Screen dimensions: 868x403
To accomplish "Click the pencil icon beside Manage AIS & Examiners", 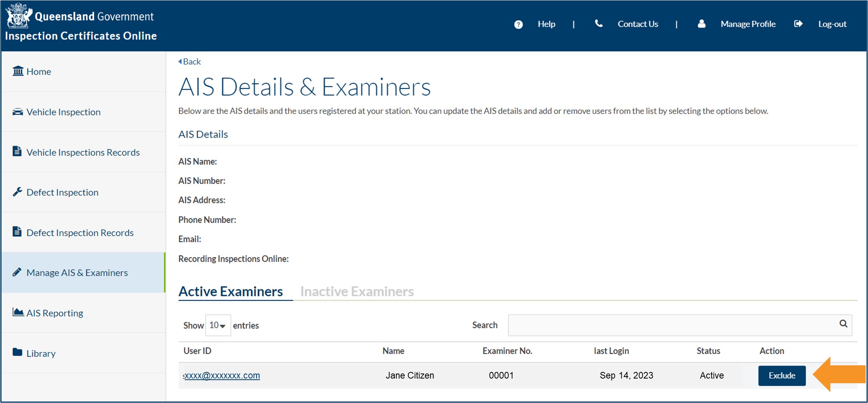I will point(17,272).
